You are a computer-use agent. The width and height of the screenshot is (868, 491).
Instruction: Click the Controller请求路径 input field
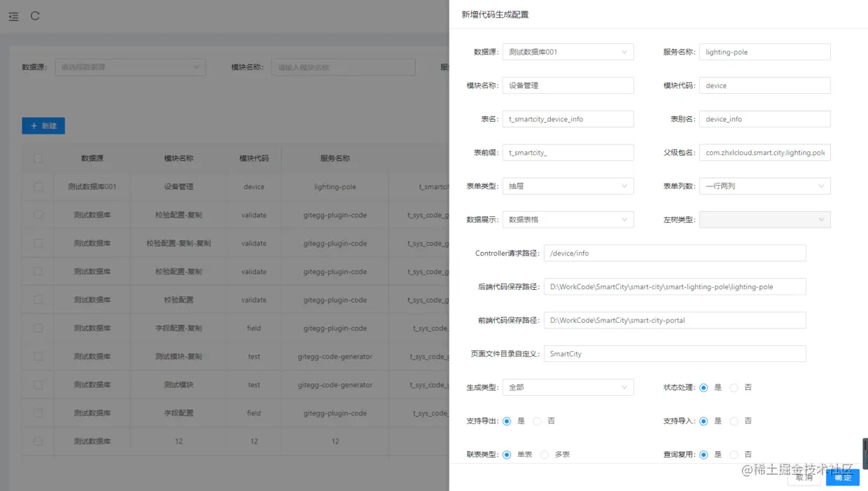674,253
